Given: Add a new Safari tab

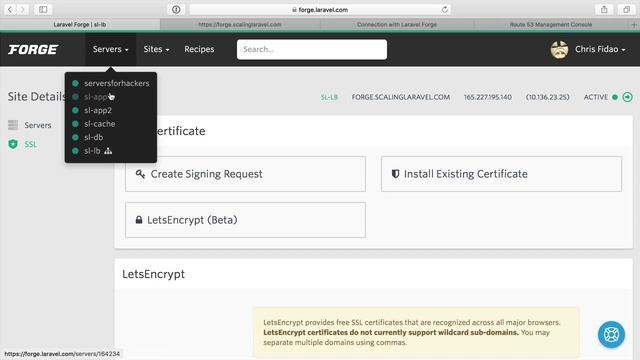Looking at the screenshot, I should click(x=634, y=24).
